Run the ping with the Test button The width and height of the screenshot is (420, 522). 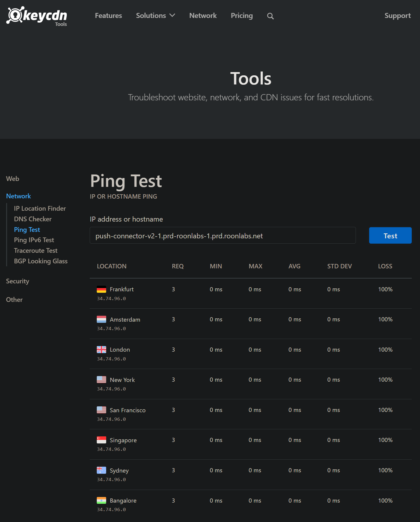[390, 235]
